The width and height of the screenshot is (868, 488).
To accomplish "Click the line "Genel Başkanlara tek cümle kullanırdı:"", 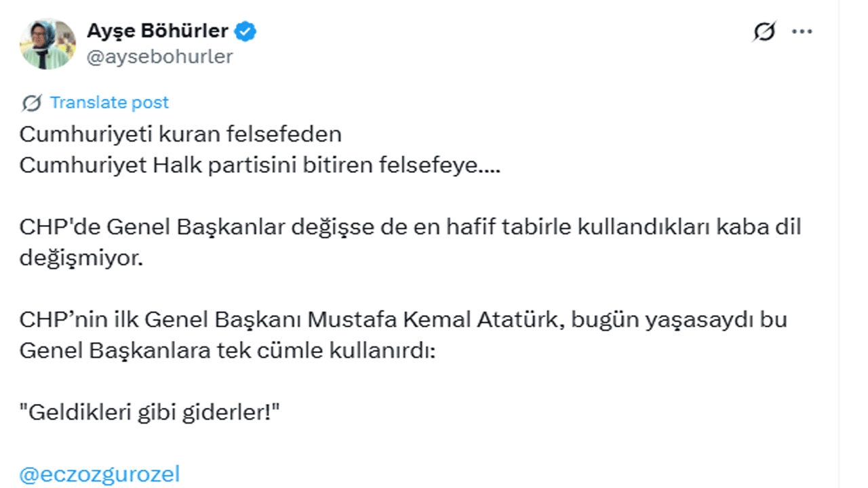I will pos(226,350).
